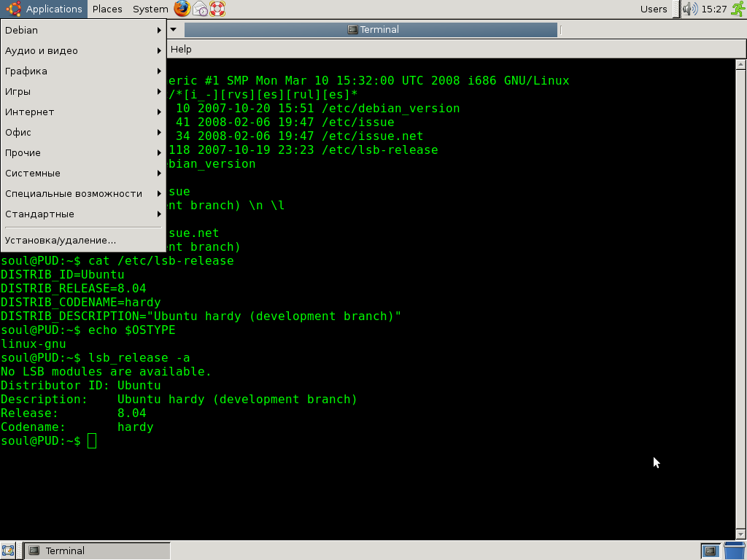The width and height of the screenshot is (747, 560).
Task: Click the '/etc/debian_version' path
Action: tap(391, 109)
